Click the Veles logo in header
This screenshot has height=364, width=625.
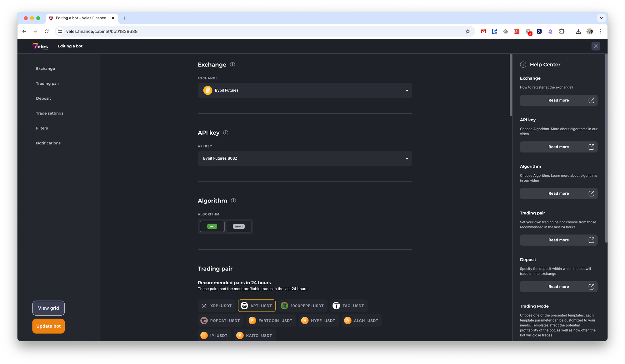(40, 46)
